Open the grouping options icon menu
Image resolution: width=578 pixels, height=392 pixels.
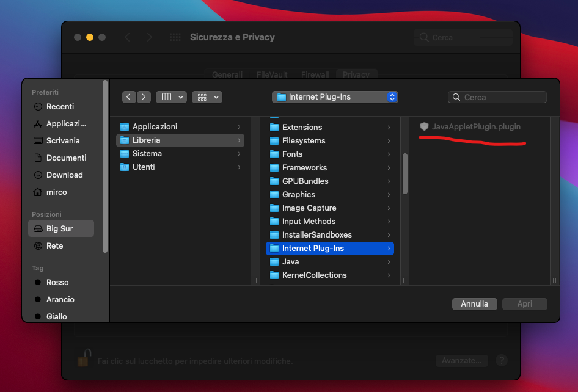(202, 97)
